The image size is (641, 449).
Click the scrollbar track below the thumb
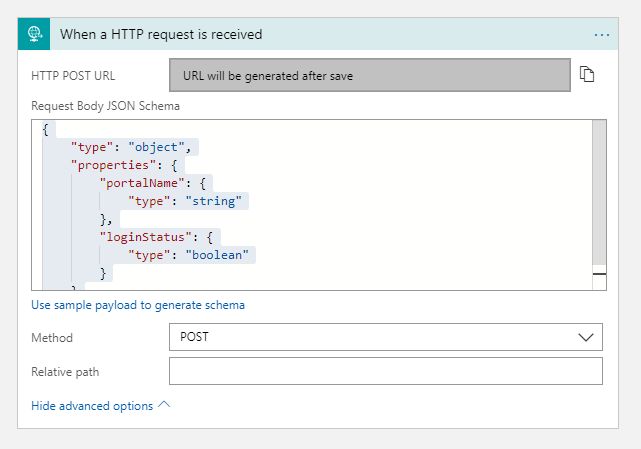click(599, 282)
